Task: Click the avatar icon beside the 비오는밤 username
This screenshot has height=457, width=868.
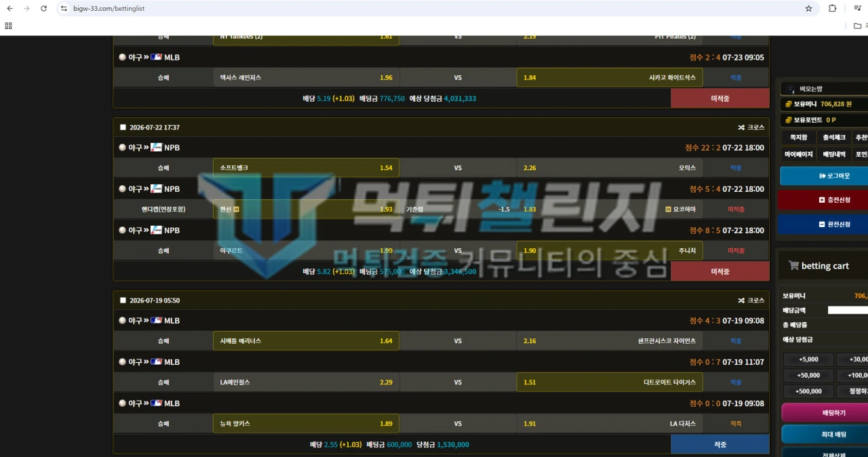Action: (x=791, y=89)
